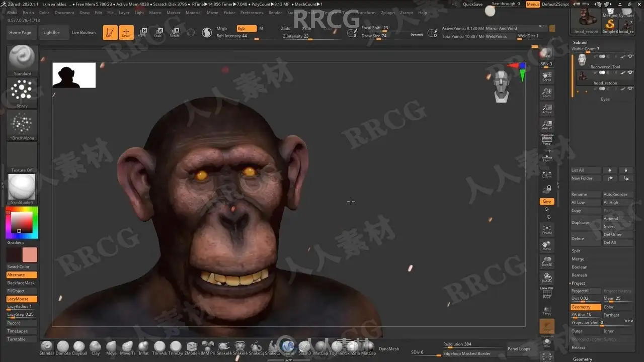Open the Zplugin menu
Viewport: 644px width, 362px height.
(x=387, y=13)
